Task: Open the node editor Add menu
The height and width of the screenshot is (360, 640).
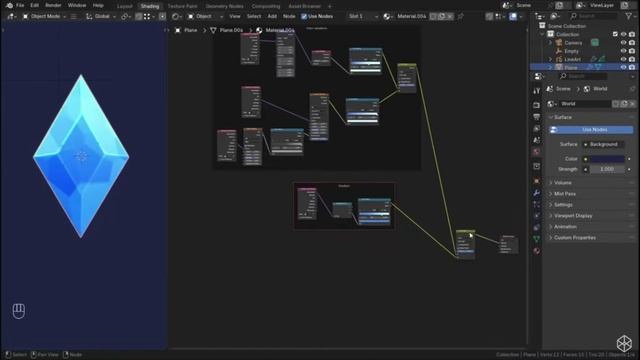Action: point(272,16)
